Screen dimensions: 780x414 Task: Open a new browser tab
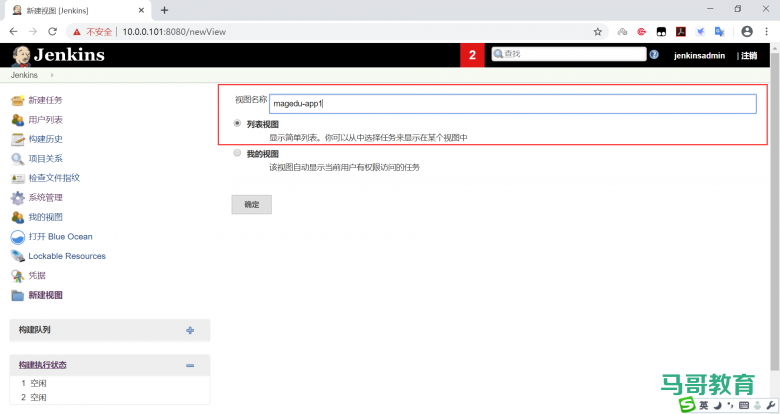164,10
